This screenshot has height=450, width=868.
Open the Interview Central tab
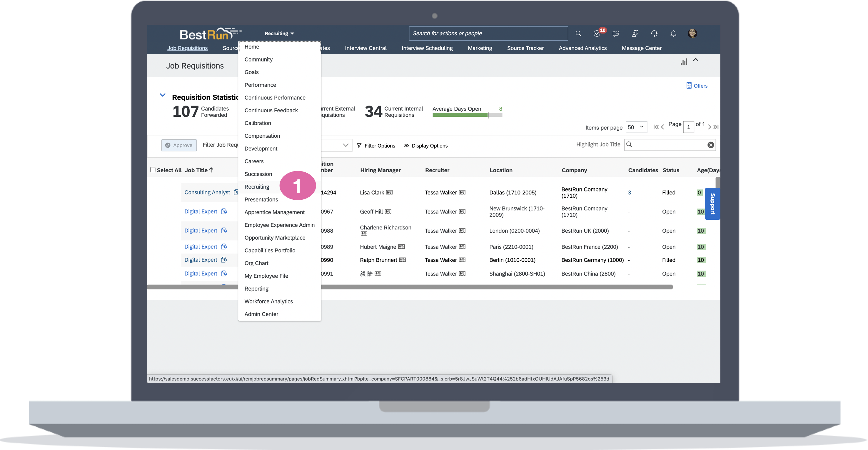365,48
